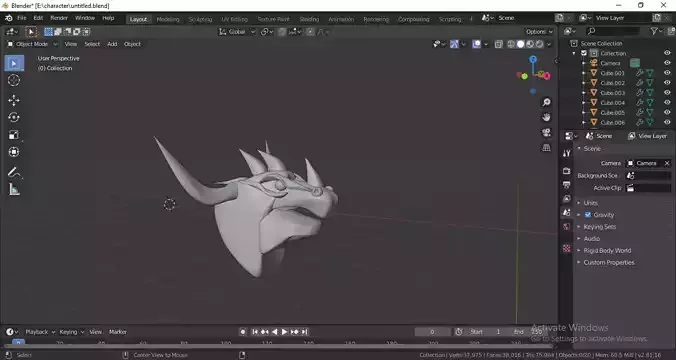
Task: Select the Transform tool
Action: pos(14,152)
